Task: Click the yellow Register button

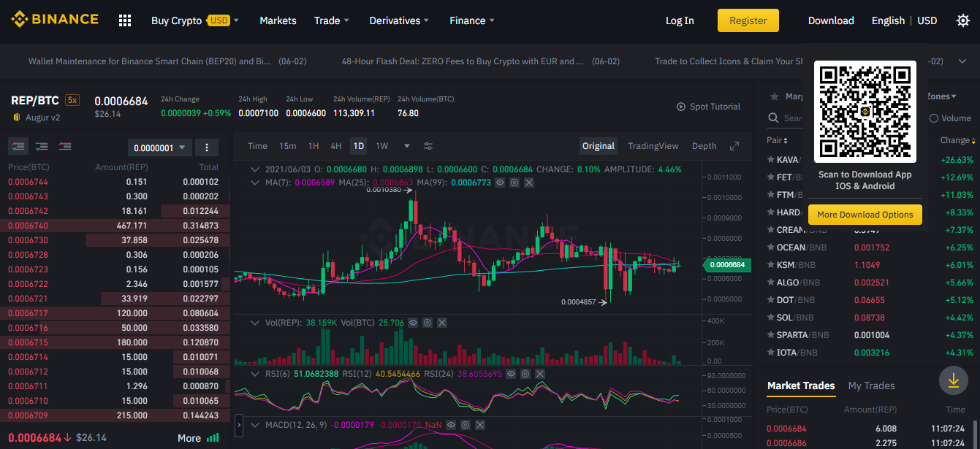Action: pos(748,20)
